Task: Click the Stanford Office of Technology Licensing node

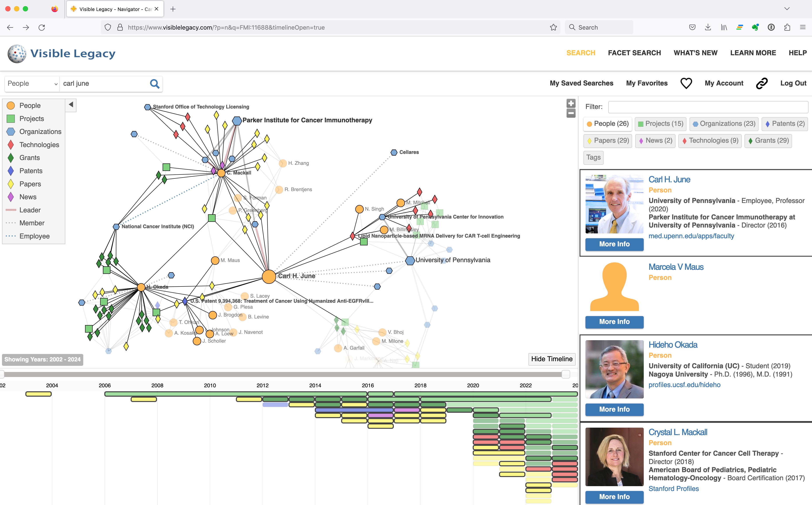Action: pyautogui.click(x=147, y=107)
